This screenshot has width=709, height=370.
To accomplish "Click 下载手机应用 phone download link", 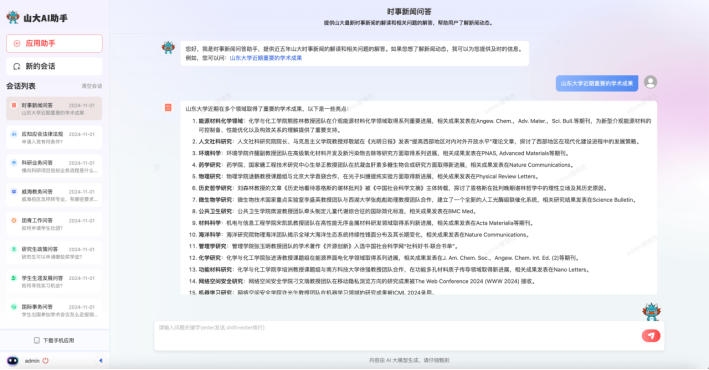I will point(54,340).
